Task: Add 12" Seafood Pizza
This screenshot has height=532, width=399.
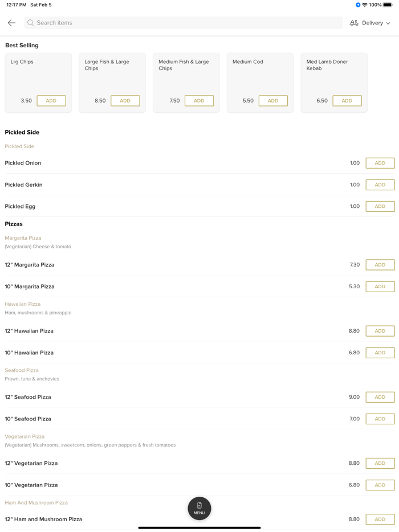Action: coord(380,397)
